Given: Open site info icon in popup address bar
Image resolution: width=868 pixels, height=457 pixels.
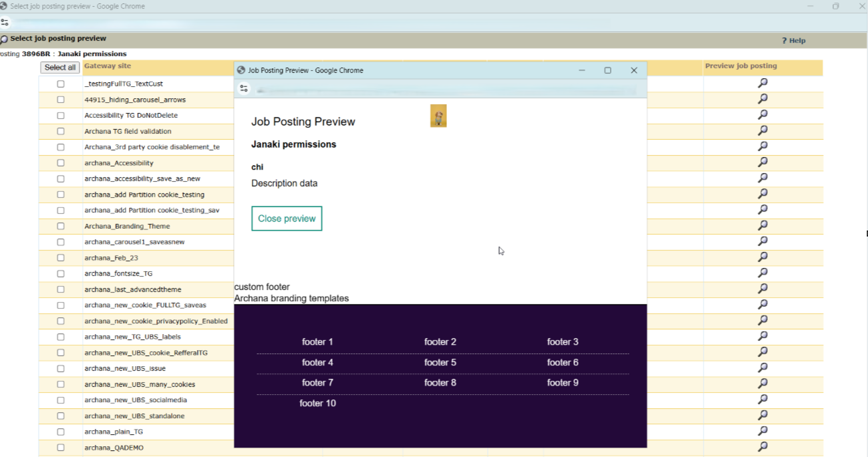Looking at the screenshot, I should click(x=244, y=89).
